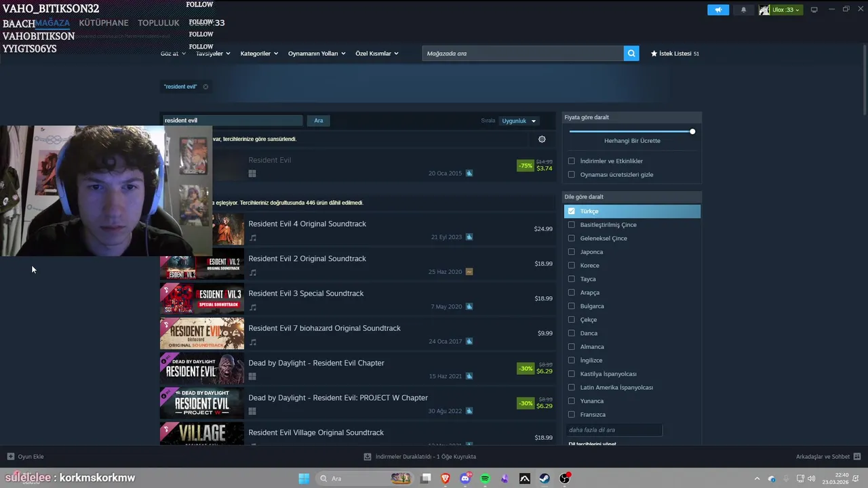Switch to Big Picture mode monitor icon
Image resolution: width=868 pixels, height=488 pixels.
tap(814, 9)
